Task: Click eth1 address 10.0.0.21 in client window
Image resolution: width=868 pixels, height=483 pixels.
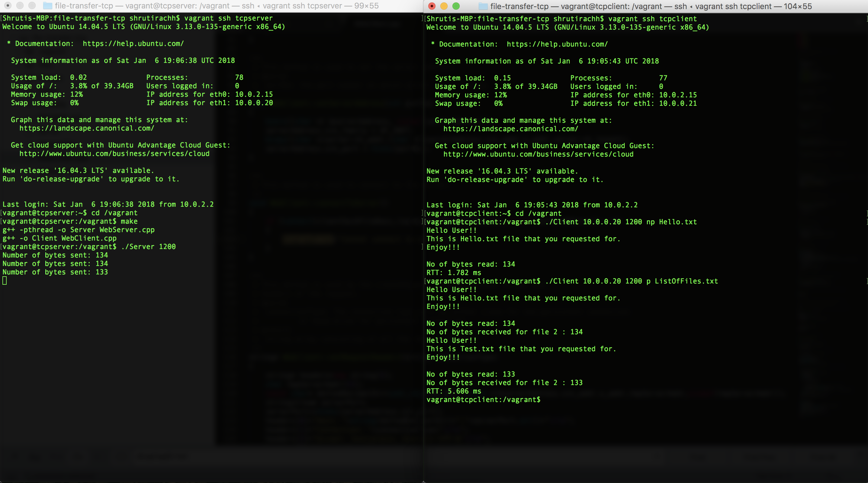Action: coord(678,104)
